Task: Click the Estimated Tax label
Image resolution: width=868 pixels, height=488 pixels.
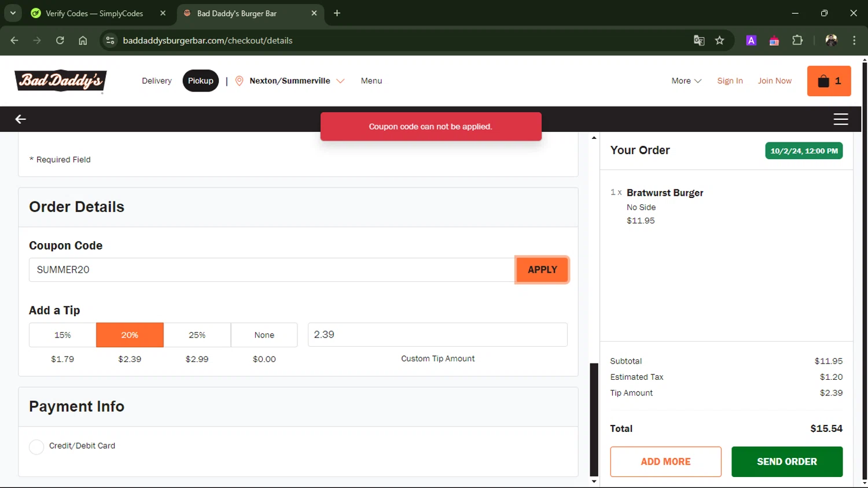Action: 637,377
